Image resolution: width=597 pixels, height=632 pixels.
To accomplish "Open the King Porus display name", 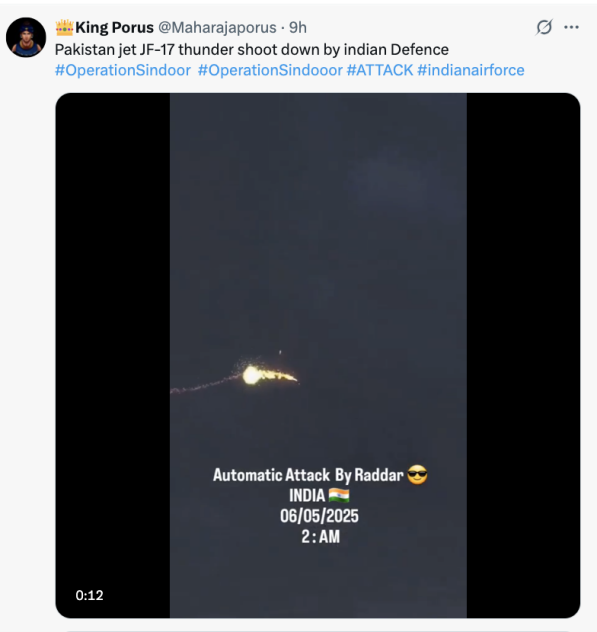I will pos(114,27).
